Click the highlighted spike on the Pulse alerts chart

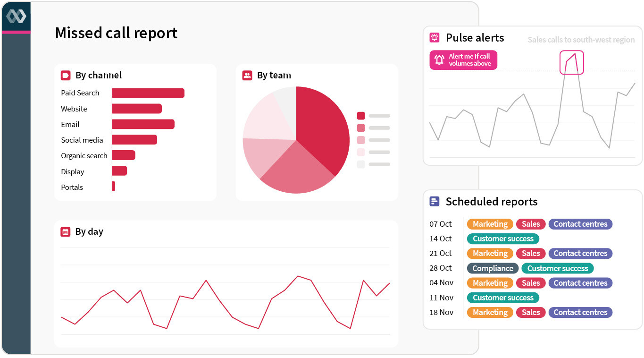(x=572, y=62)
